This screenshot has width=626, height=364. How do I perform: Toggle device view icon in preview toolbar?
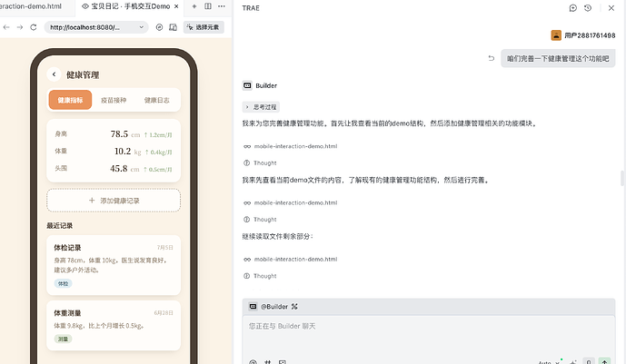click(173, 27)
